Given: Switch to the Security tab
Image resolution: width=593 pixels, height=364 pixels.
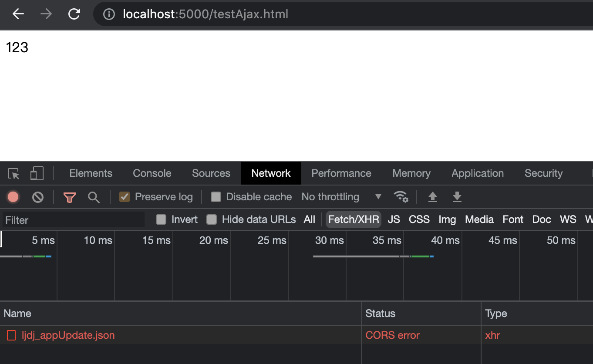Looking at the screenshot, I should pos(543,173).
